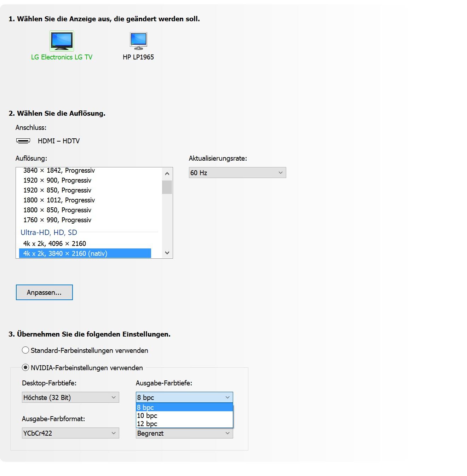
Task: Click the HDMI – HDTV connection text
Action: point(59,141)
